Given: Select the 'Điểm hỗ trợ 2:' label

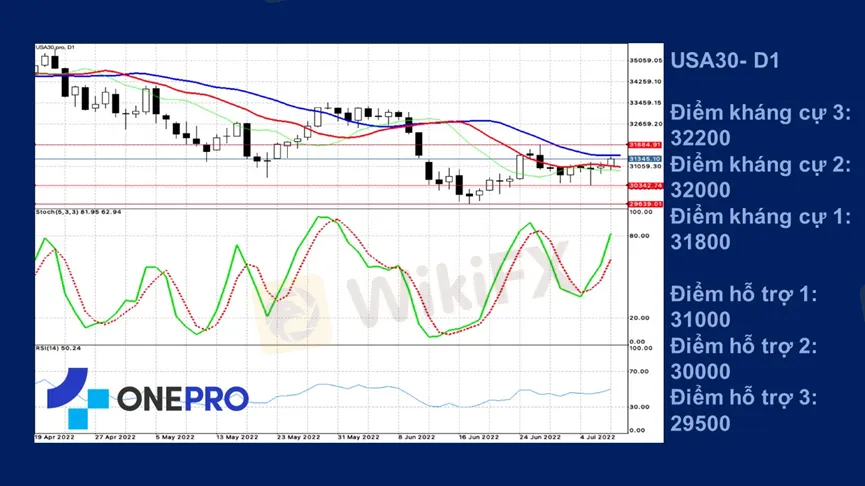Looking at the screenshot, I should 744,346.
